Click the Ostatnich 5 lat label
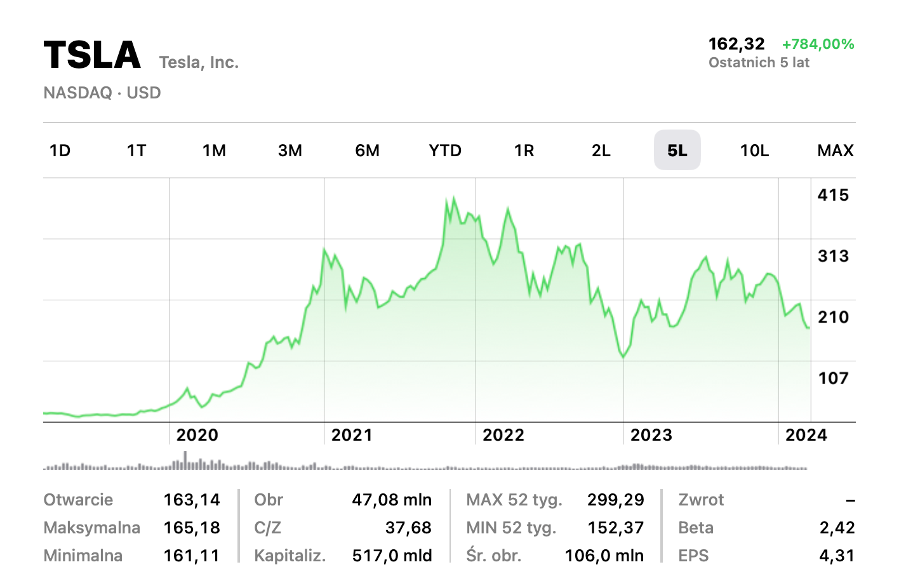The height and width of the screenshot is (588, 899). (759, 62)
